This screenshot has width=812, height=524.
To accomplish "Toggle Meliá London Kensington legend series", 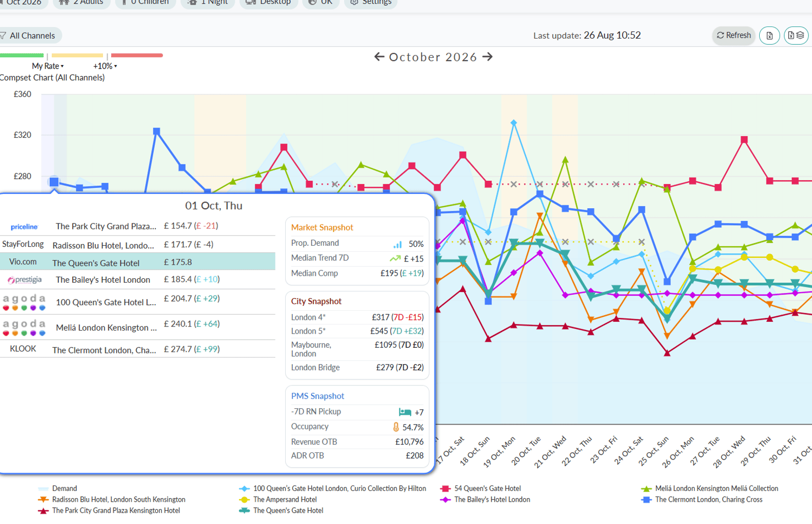I will (709, 488).
